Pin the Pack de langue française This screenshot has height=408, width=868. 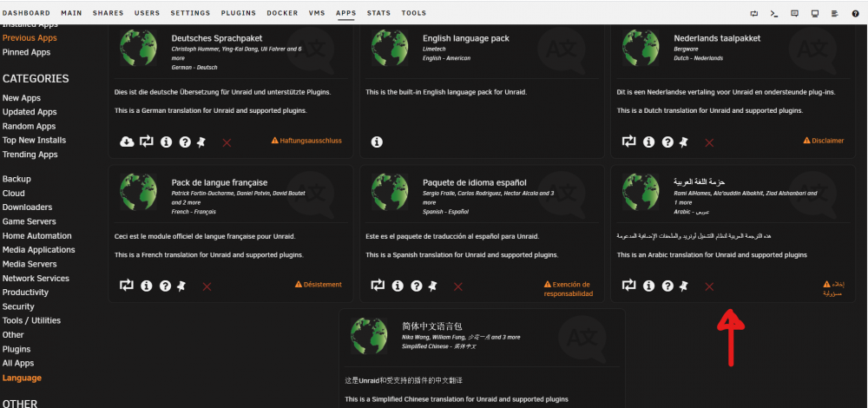pyautogui.click(x=181, y=286)
